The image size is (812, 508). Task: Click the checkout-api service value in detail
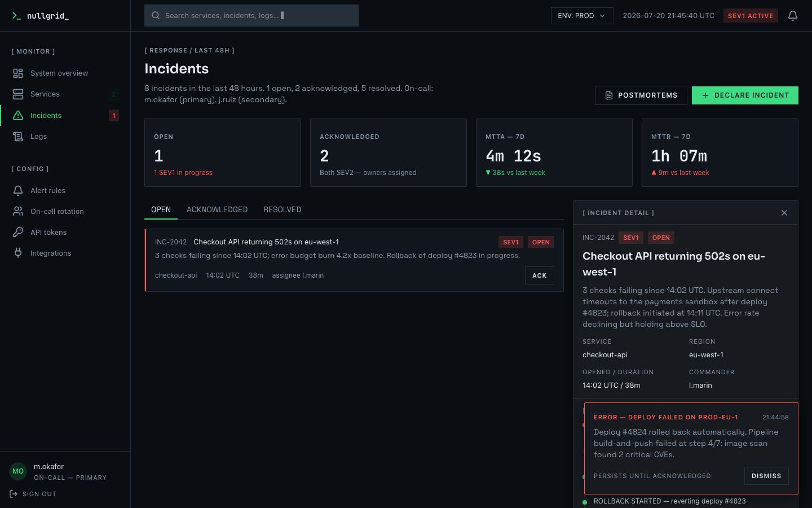coord(605,355)
